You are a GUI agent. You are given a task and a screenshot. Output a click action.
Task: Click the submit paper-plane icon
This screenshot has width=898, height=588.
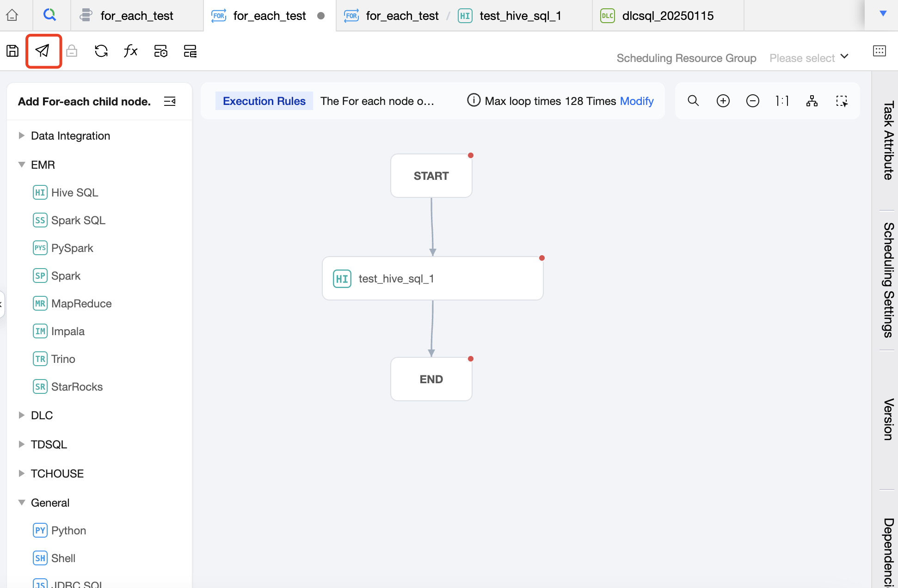coord(43,51)
